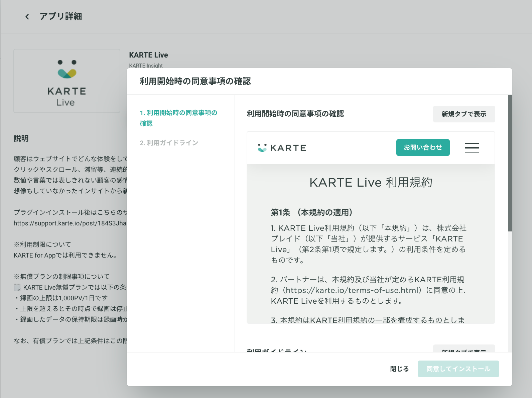
Task: Select step 2. 利用ガイドライン
Action: tap(169, 143)
